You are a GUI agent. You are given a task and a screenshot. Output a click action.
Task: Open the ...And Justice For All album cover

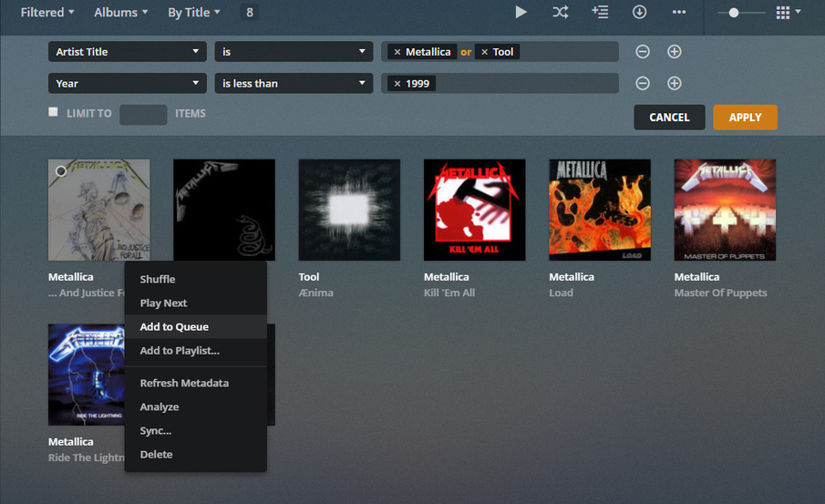pyautogui.click(x=99, y=210)
